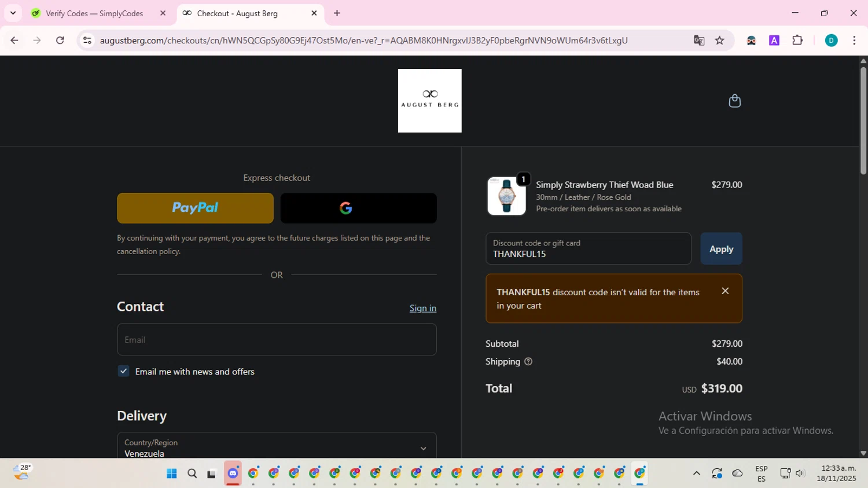View site information icon in address bar

[x=87, y=41]
